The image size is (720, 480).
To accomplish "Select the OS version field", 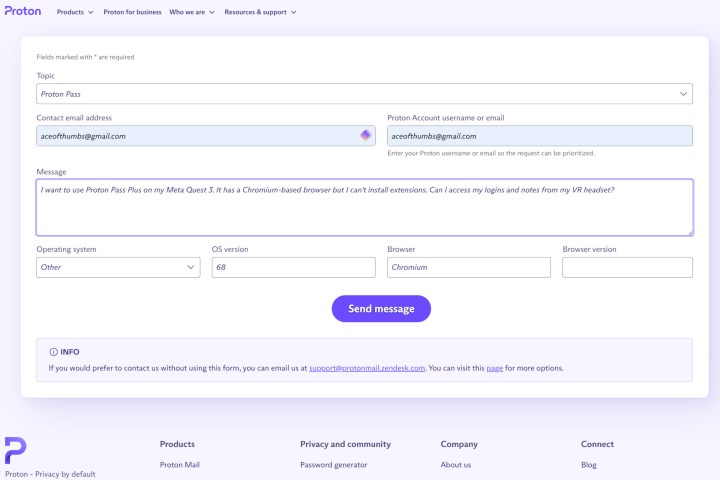I will pos(293,268).
